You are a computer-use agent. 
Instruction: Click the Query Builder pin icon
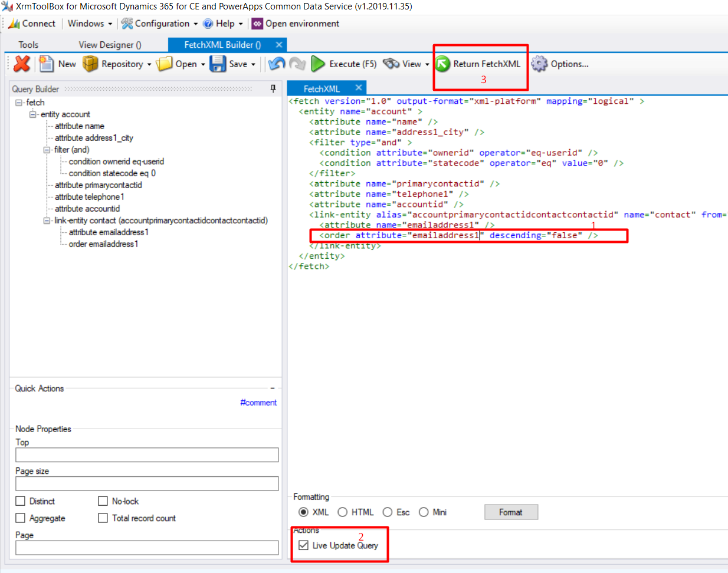coord(273,88)
